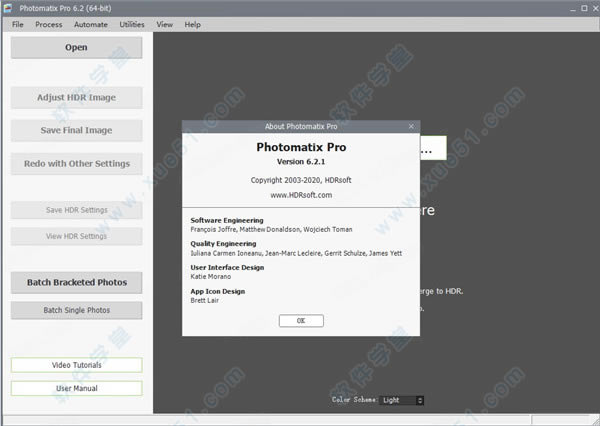Image resolution: width=600 pixels, height=426 pixels.
Task: Click the Version 6.2.1 text
Action: pos(301,162)
